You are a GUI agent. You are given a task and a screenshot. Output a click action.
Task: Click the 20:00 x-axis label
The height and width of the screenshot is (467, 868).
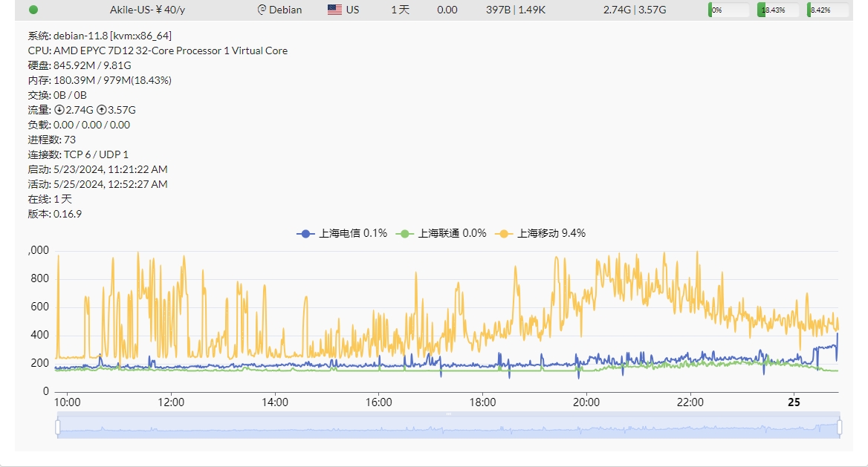click(586, 403)
